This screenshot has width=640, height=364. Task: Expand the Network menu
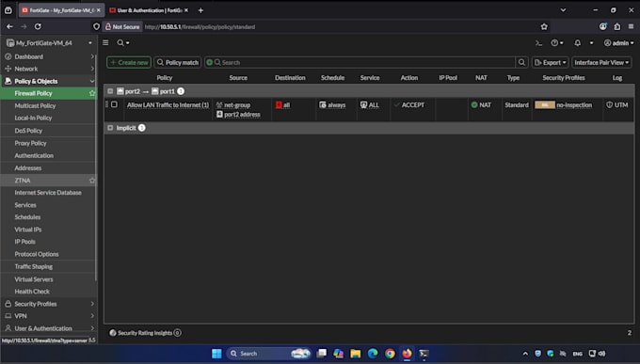click(x=49, y=69)
